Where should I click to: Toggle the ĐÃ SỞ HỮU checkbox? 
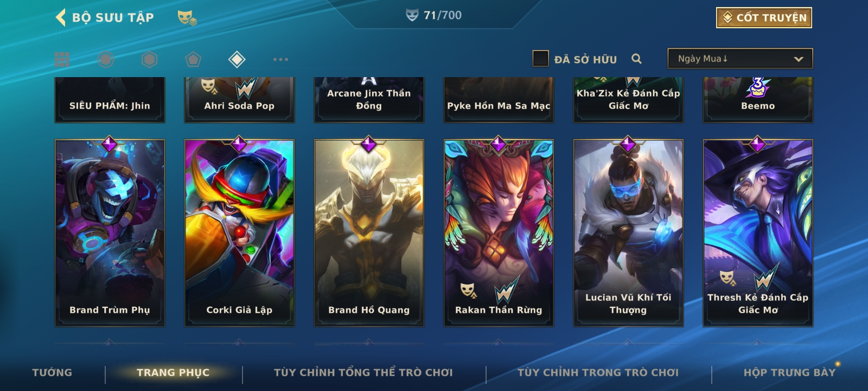[x=540, y=59]
